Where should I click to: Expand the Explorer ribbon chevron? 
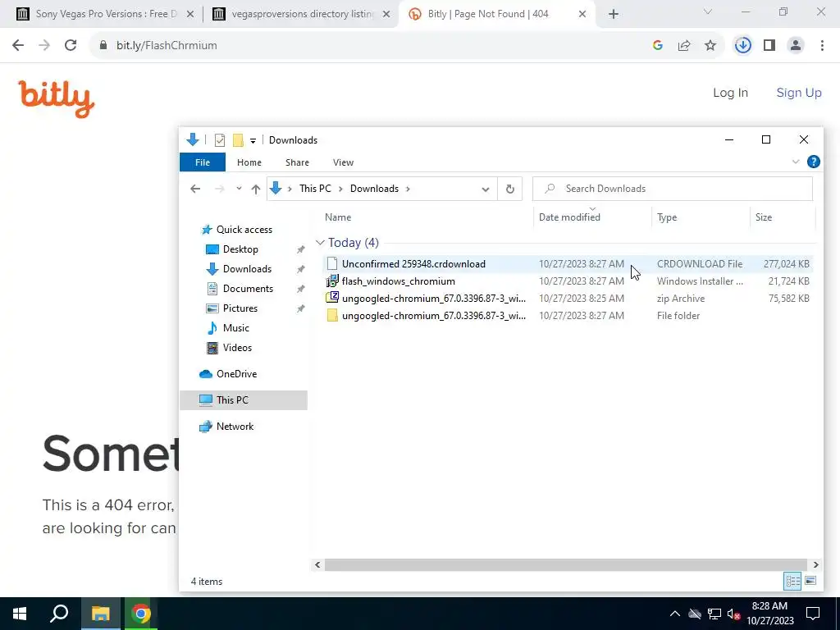coord(796,162)
